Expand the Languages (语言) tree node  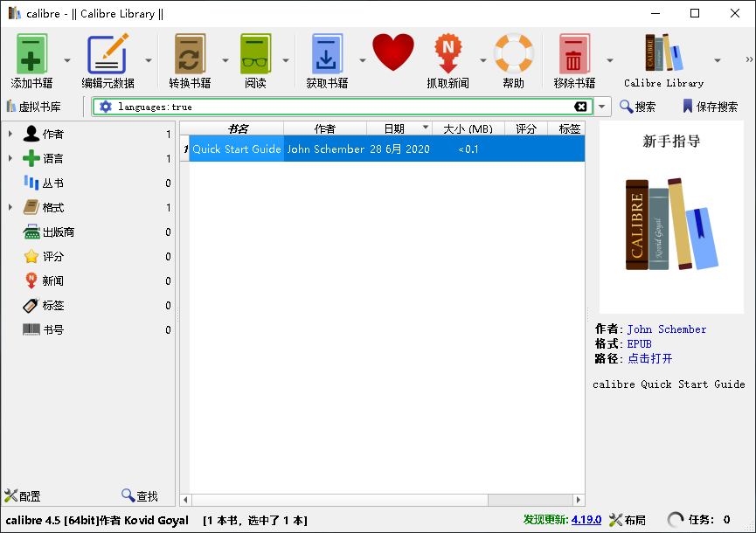click(x=10, y=158)
